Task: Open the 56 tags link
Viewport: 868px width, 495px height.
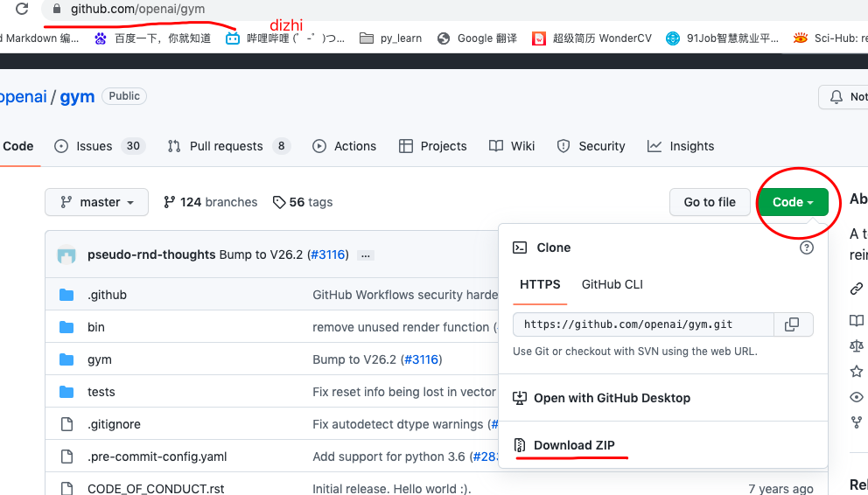Action: click(x=303, y=202)
